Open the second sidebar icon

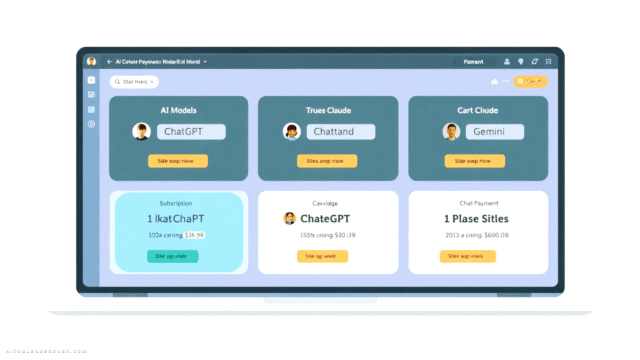(x=91, y=95)
